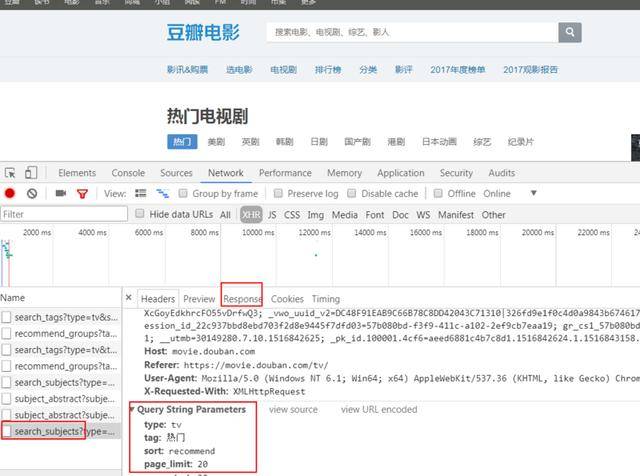640x476 pixels.
Task: Filter requests by Font
Action: click(375, 215)
